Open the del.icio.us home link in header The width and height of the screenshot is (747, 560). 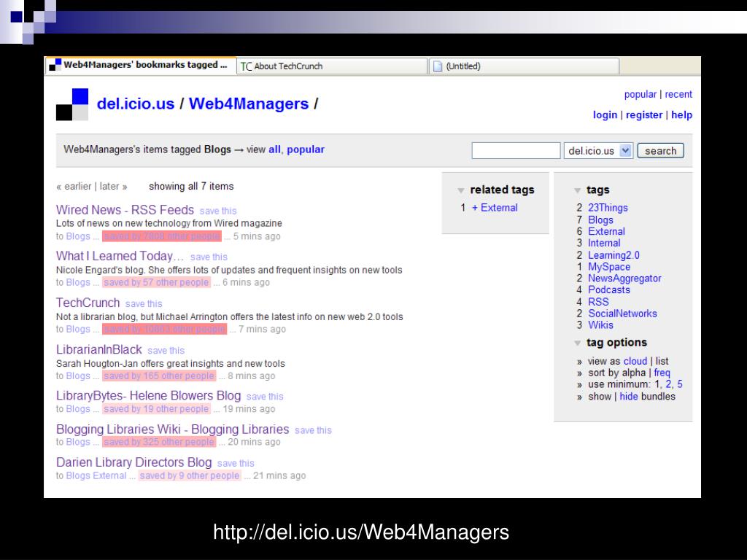[x=135, y=104]
